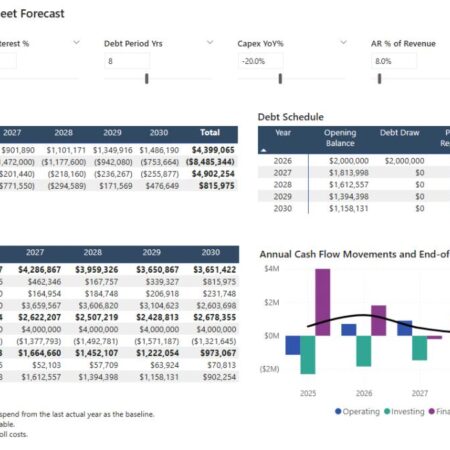Click the Debt Schedule 2026 row year cell
Viewport: 450px width, 450px height.
(283, 161)
